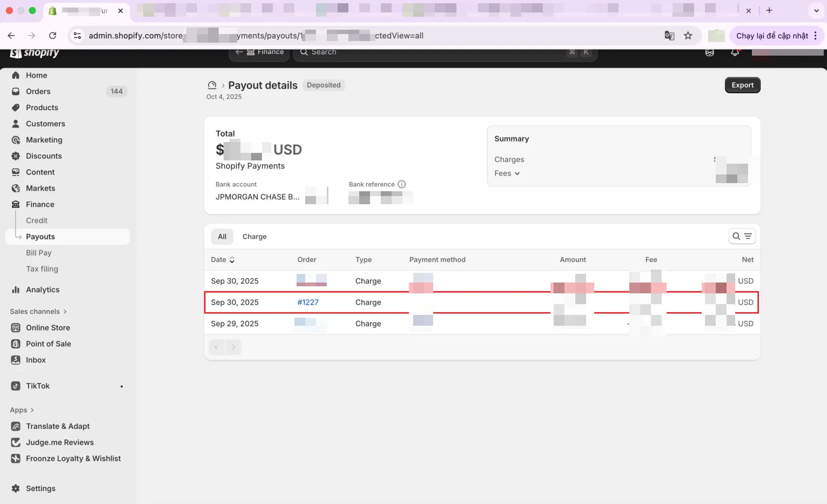Bookmark this page with the star icon

coord(688,36)
